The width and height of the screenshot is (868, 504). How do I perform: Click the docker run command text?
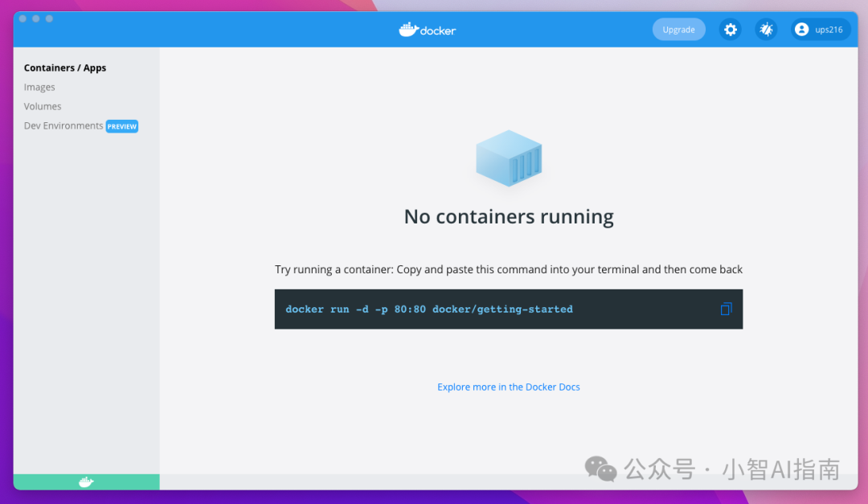pyautogui.click(x=429, y=309)
